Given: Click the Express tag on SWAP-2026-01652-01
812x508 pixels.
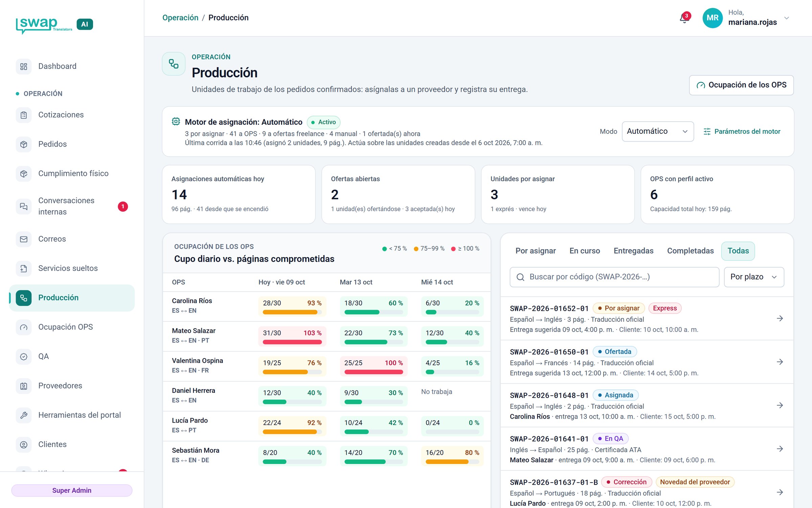Looking at the screenshot, I should [x=664, y=308].
